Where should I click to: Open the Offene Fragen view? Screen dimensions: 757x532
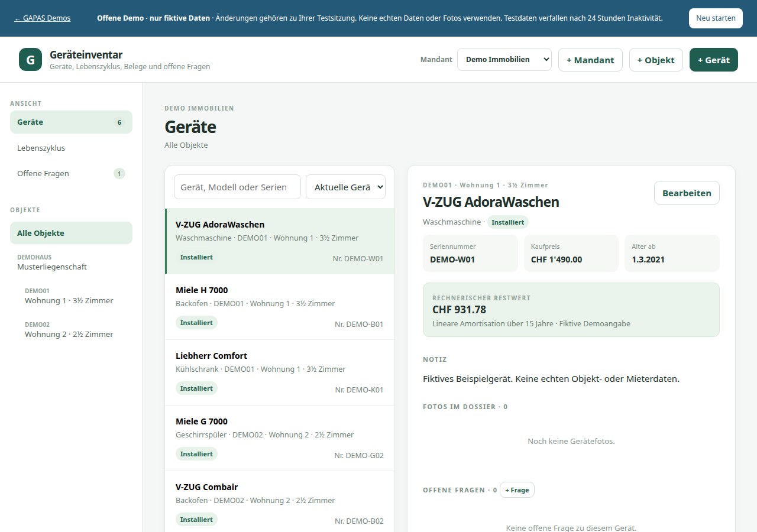[x=71, y=174]
